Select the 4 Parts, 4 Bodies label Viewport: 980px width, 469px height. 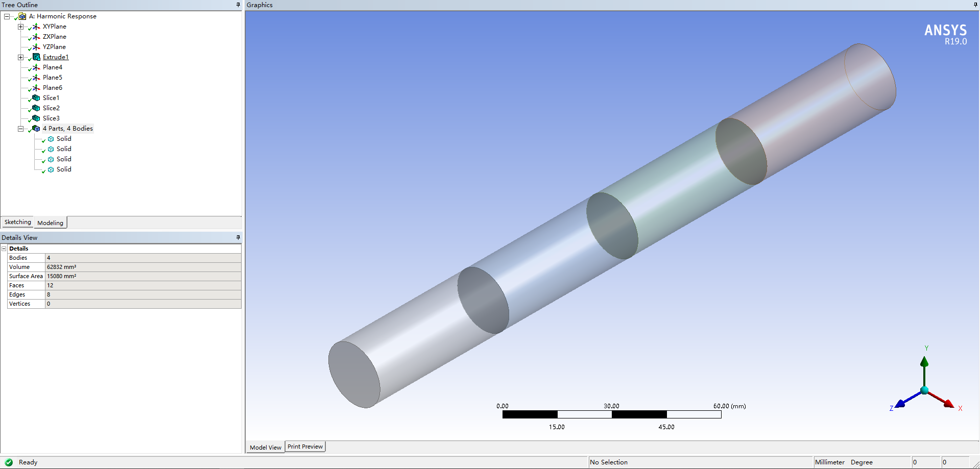[68, 129]
